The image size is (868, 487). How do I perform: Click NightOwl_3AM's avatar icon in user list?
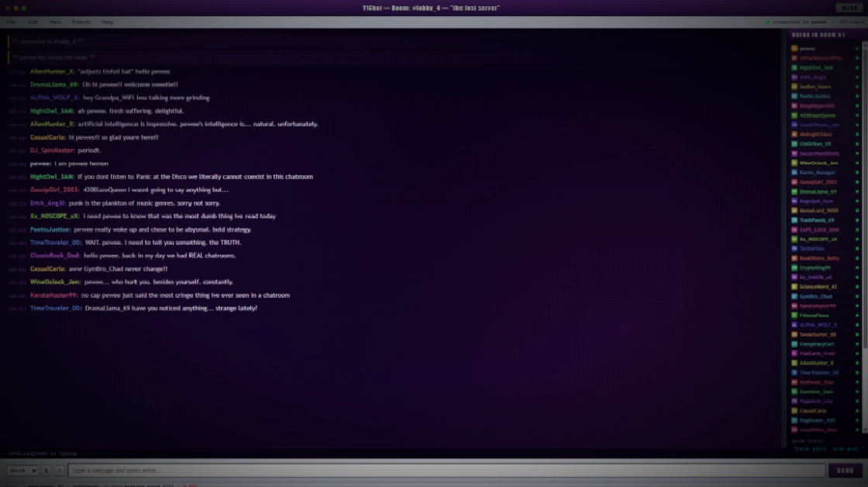click(794, 67)
